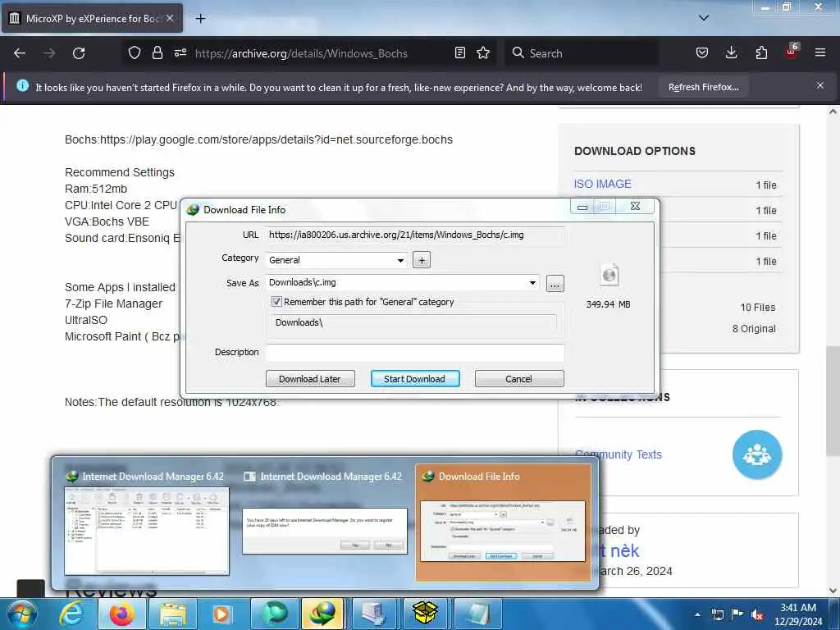
Task: Expand the Save As path dropdown
Action: coord(532,283)
